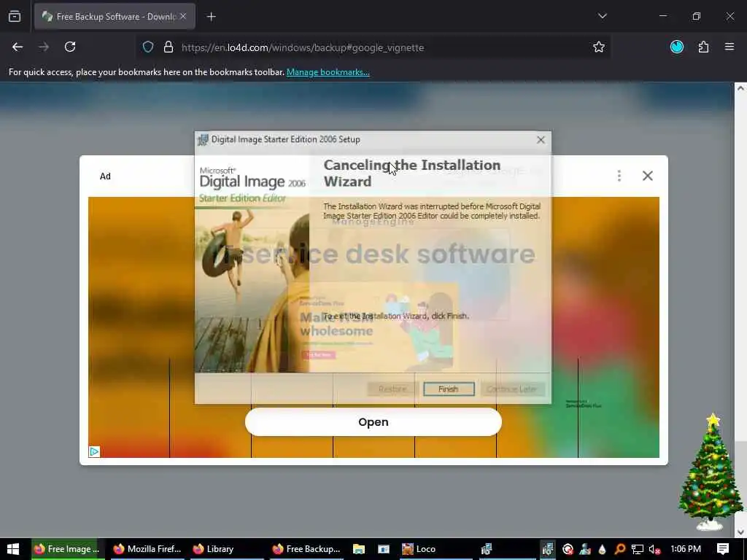Click the messenger people tray icon
Screen dimensions: 747x560
pyautogui.click(x=585, y=549)
